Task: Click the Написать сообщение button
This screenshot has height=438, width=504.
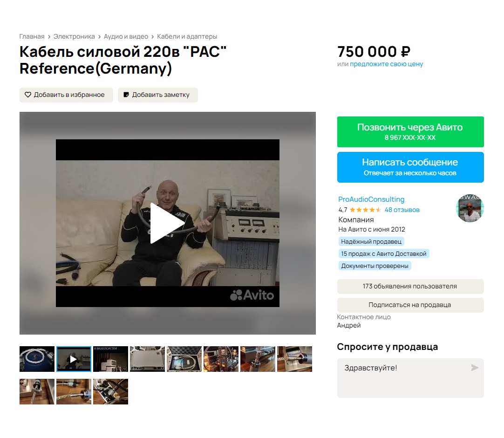Action: [x=410, y=167]
